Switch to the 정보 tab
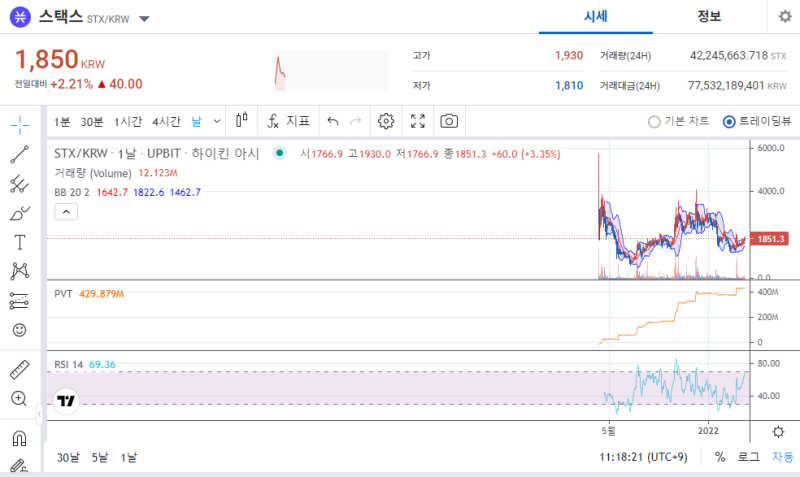 point(709,16)
